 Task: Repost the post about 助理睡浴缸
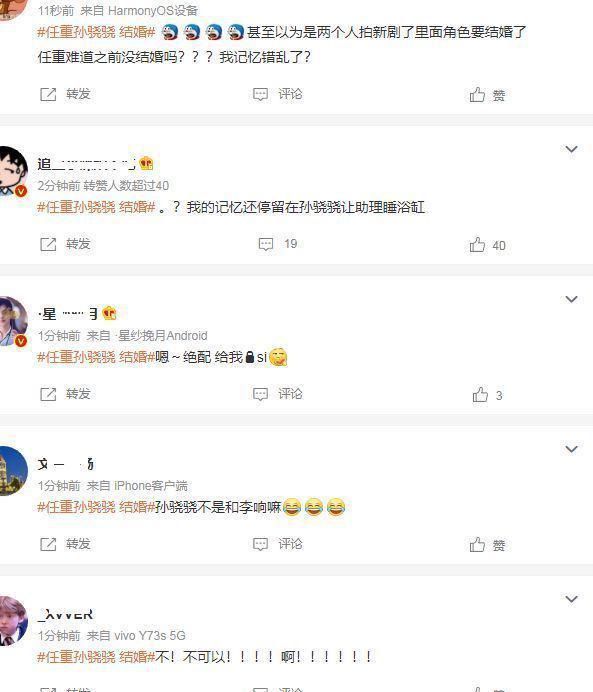pyautogui.click(x=65, y=244)
